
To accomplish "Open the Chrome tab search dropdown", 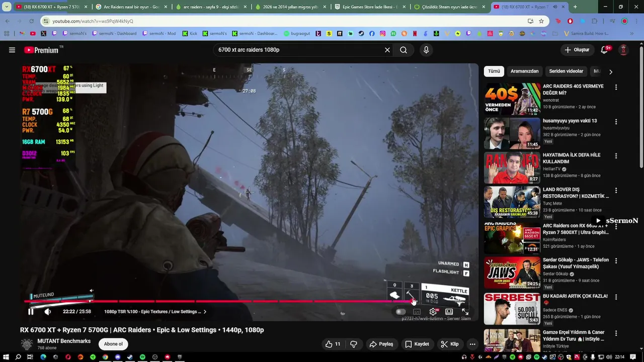I will (7, 7).
